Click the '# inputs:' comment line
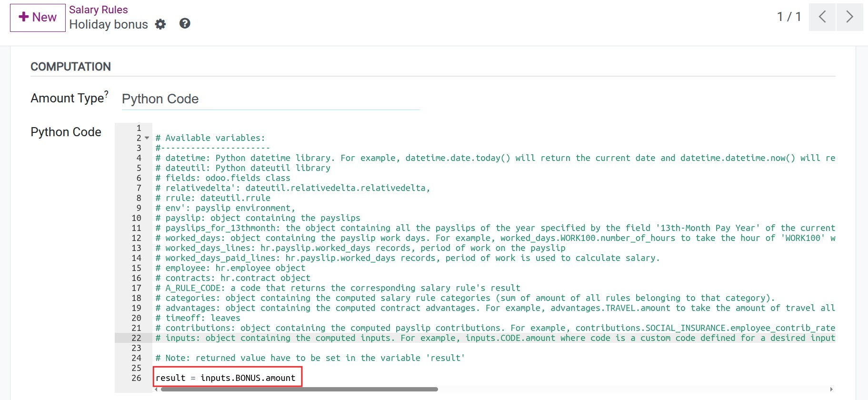Screen dimensions: 868x400 (495, 338)
